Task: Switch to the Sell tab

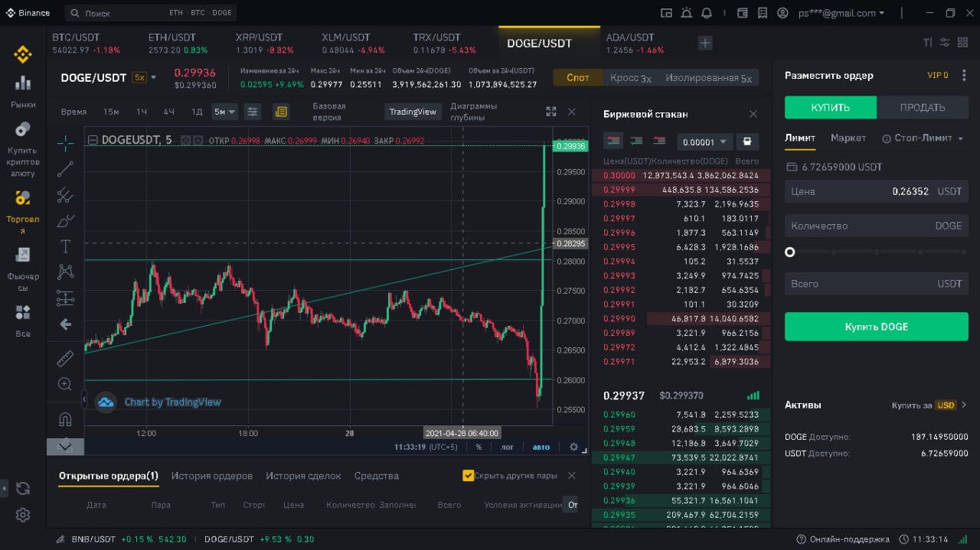Action: pyautogui.click(x=923, y=107)
